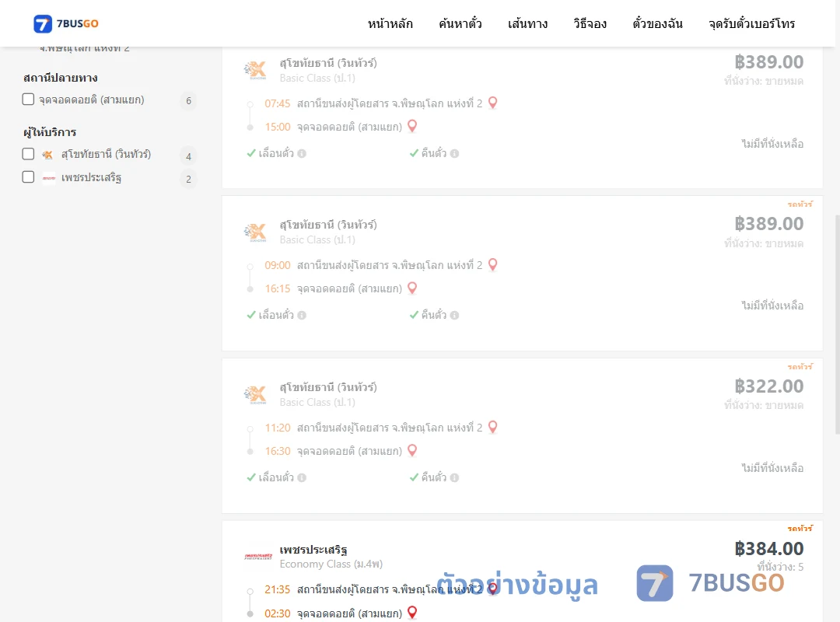The width and height of the screenshot is (840, 622).
Task: Show เลื่อนตั๋ว info icon on 09:00 trip
Action: [302, 315]
